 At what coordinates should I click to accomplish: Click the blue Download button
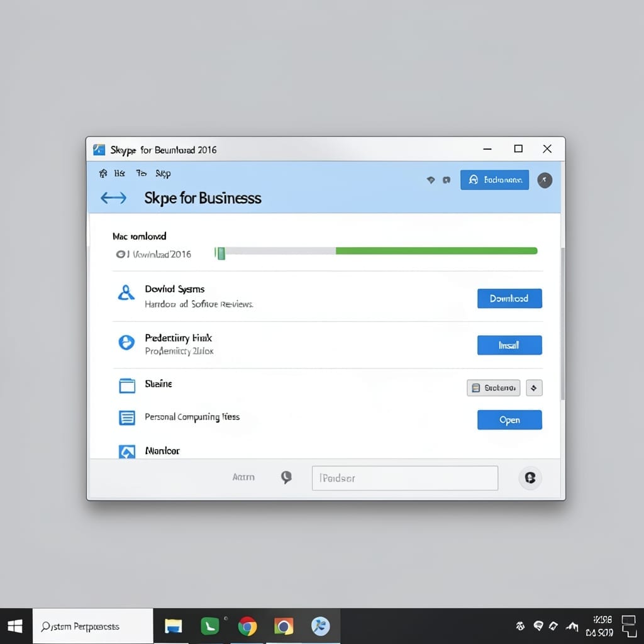(x=509, y=299)
